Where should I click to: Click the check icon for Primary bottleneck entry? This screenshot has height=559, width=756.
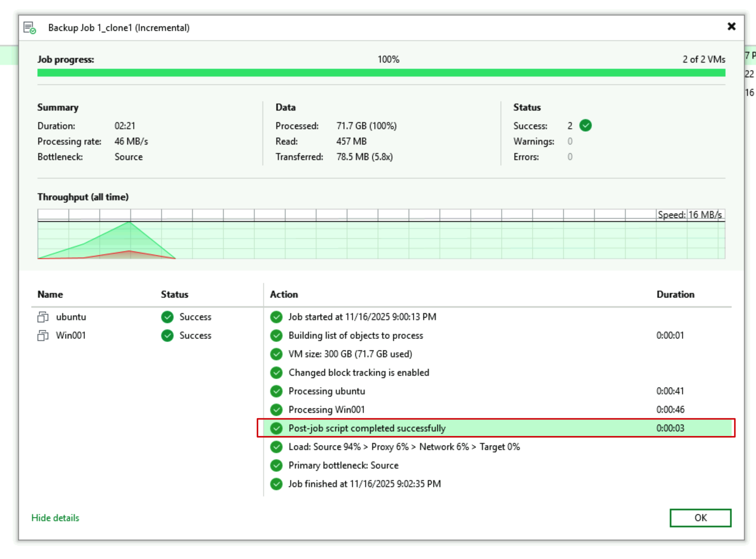[276, 465]
